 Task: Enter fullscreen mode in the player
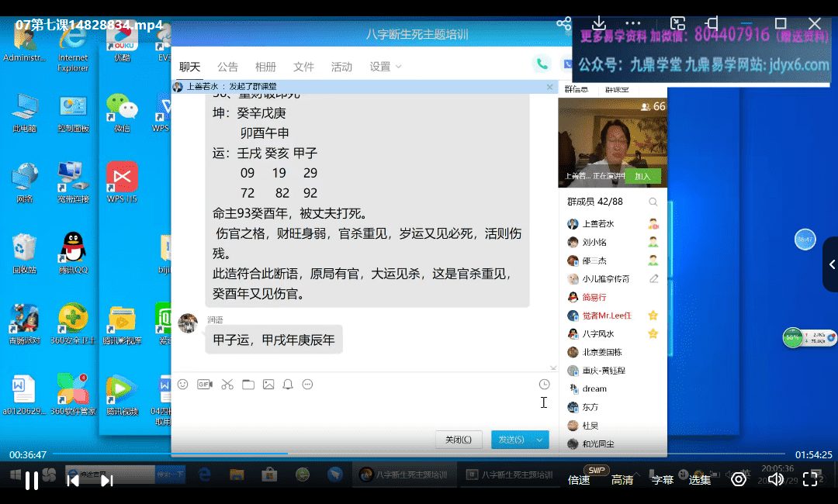point(810,479)
